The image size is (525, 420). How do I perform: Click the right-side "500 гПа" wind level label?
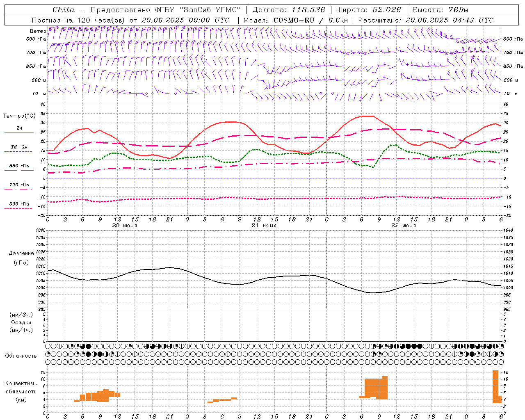click(x=513, y=39)
